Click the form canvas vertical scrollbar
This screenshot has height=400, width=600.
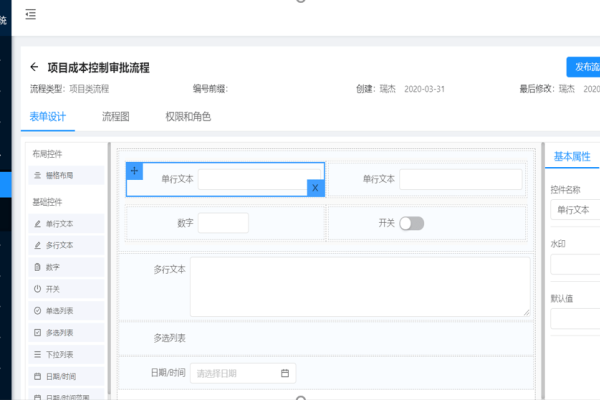coord(543,270)
